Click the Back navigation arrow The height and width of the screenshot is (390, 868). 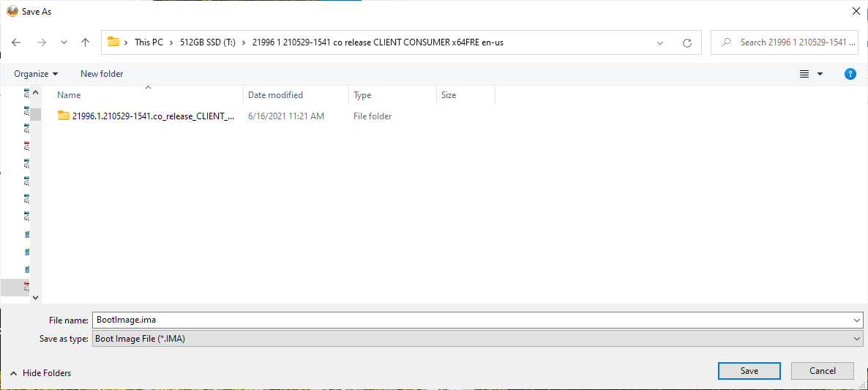tap(16, 42)
